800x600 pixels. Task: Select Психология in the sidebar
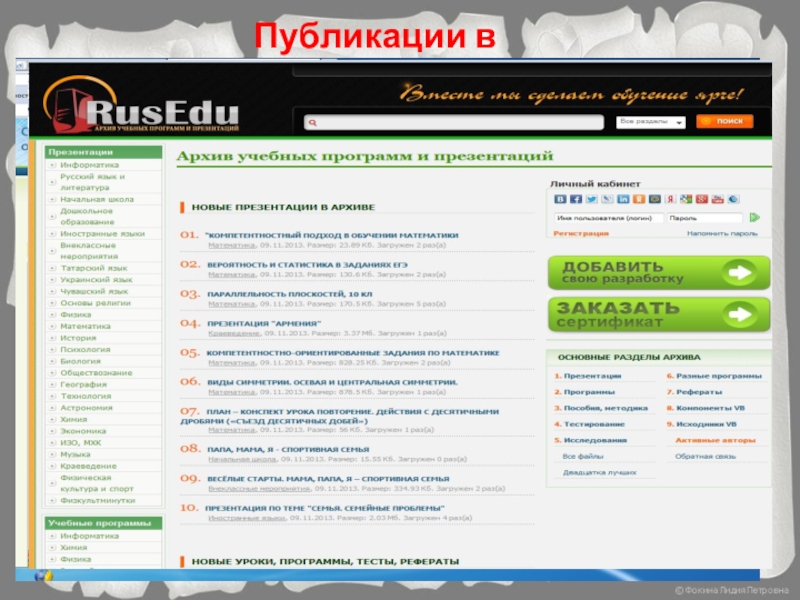85,349
